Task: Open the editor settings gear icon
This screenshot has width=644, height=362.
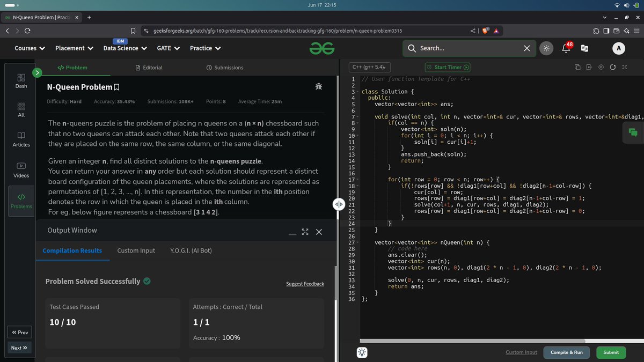Action: tap(601, 67)
